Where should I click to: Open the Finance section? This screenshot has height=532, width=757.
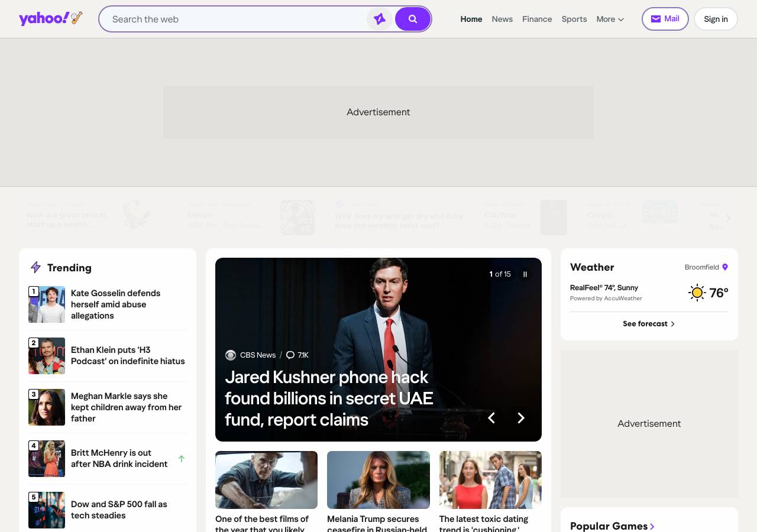click(x=537, y=19)
